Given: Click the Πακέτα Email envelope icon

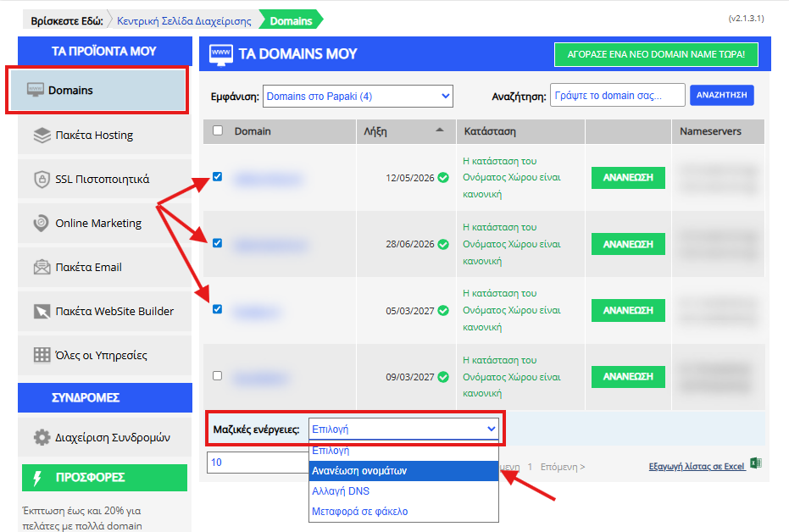Looking at the screenshot, I should pyautogui.click(x=42, y=267).
